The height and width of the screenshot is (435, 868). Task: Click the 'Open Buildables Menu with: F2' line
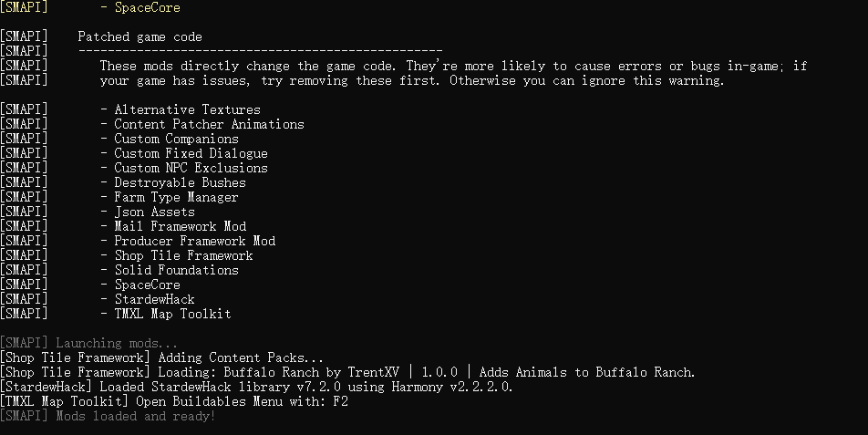point(174,401)
